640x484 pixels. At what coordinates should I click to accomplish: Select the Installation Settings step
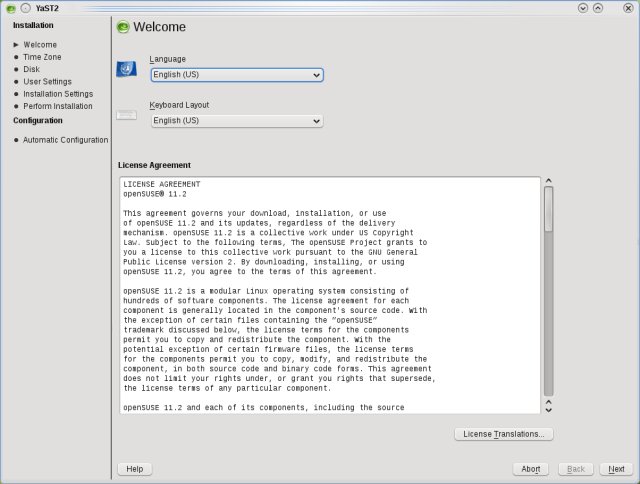[58, 94]
